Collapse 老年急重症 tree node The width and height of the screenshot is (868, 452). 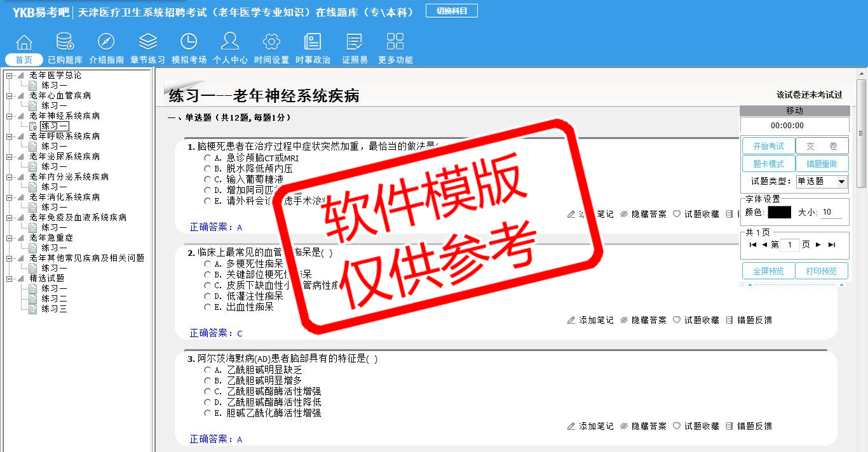point(9,238)
